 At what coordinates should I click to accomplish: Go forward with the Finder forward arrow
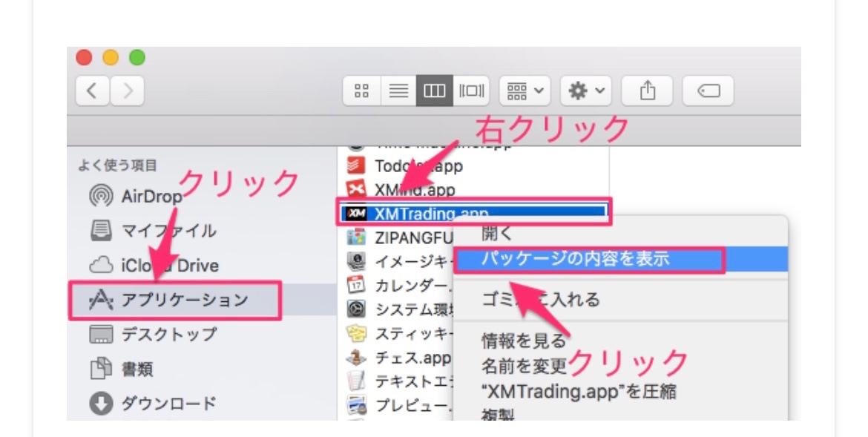[128, 91]
